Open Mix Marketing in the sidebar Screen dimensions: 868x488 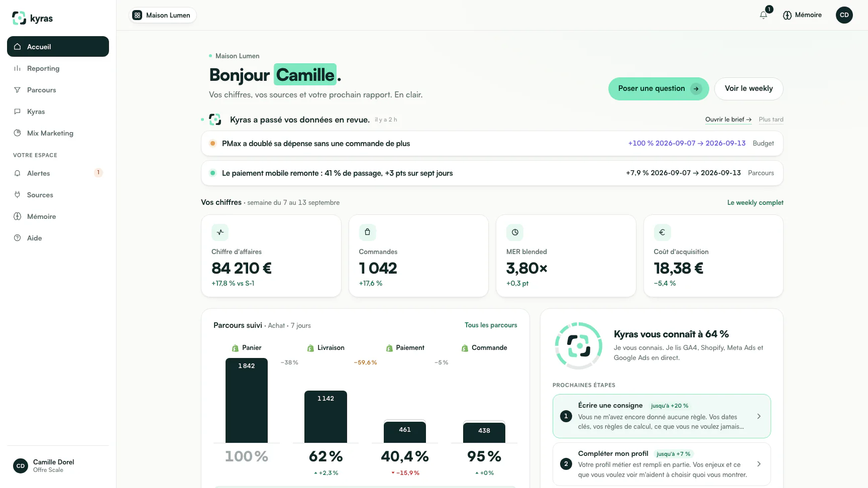58,133
